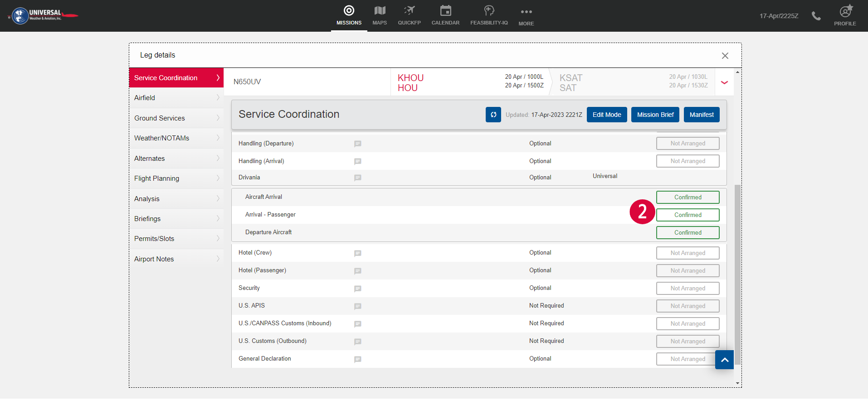Click the 17-Apr/2225Z clock text

[x=779, y=16]
